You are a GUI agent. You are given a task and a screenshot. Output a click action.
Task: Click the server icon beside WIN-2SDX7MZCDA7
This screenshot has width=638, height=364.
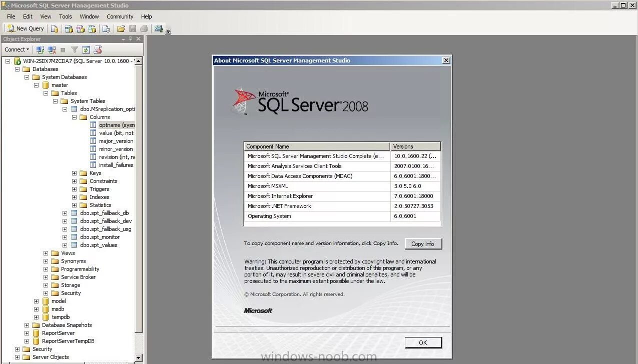(x=17, y=61)
